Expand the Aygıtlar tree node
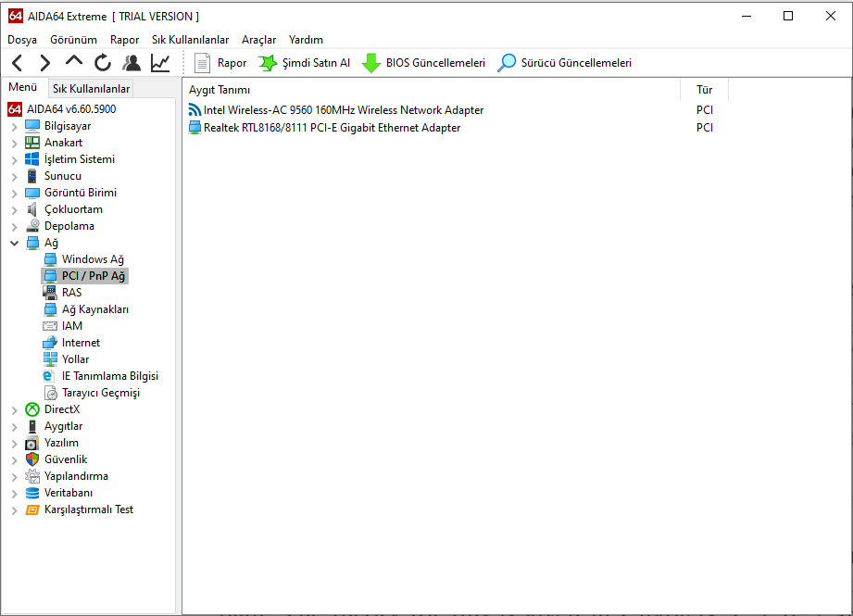The image size is (853, 616). (x=14, y=427)
